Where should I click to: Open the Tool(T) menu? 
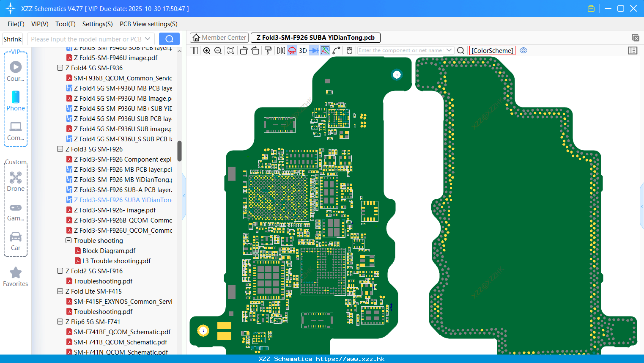66,24
